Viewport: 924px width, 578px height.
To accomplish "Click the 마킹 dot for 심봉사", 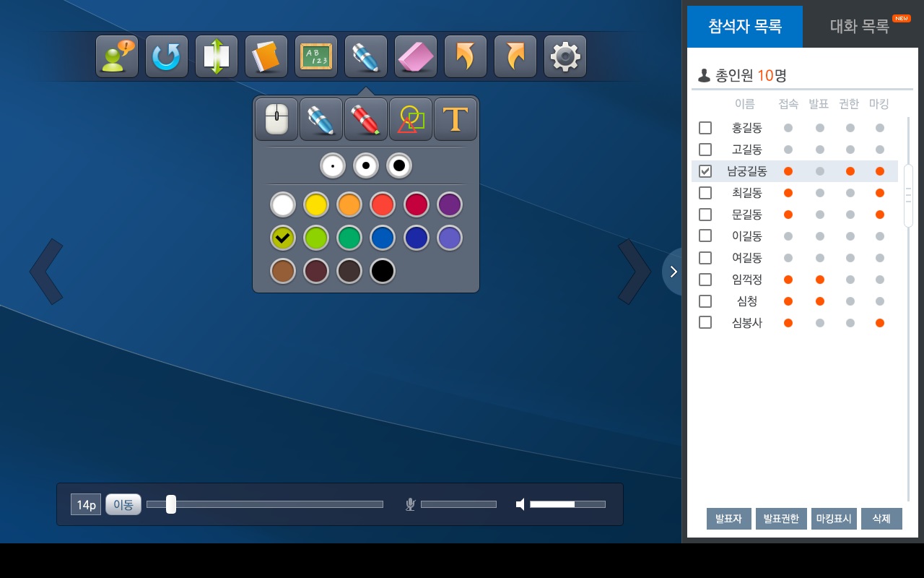I will pos(880,323).
